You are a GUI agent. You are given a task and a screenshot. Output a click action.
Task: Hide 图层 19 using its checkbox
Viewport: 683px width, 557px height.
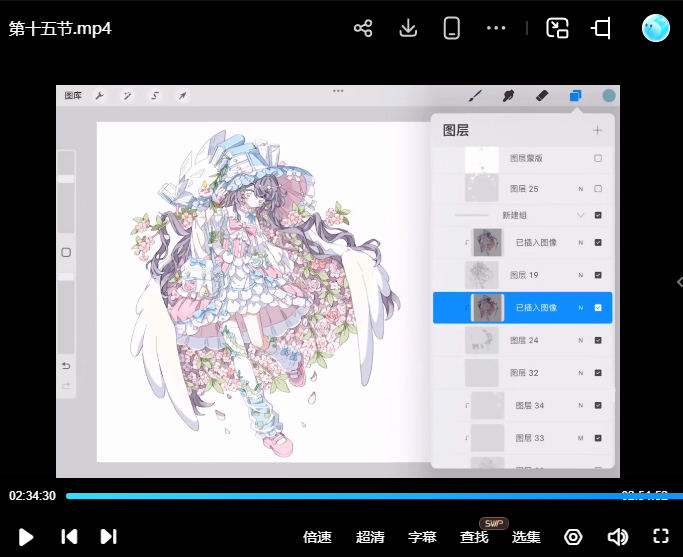[598, 275]
